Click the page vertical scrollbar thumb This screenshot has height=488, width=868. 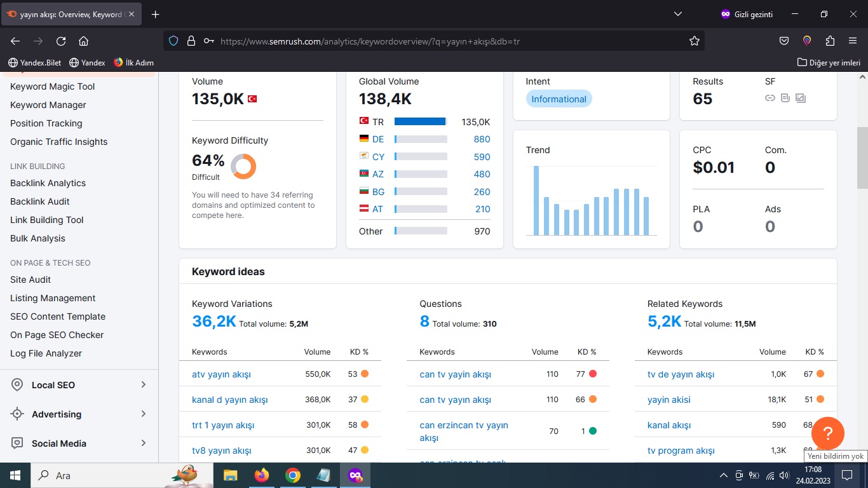point(862,158)
